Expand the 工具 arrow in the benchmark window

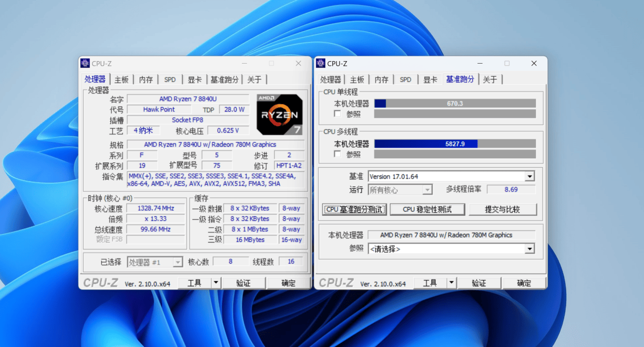coord(452,283)
